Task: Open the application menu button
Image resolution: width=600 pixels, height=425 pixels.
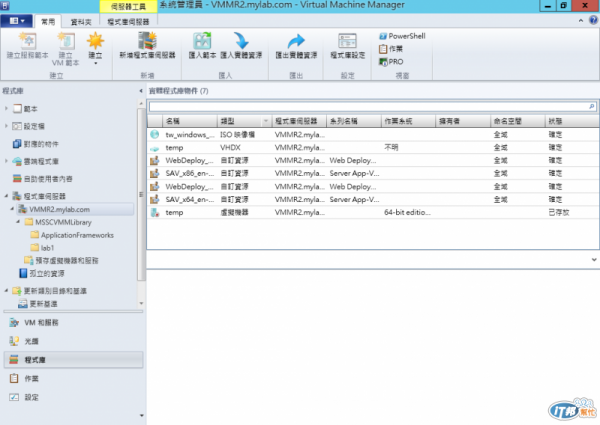Action: coord(17,21)
